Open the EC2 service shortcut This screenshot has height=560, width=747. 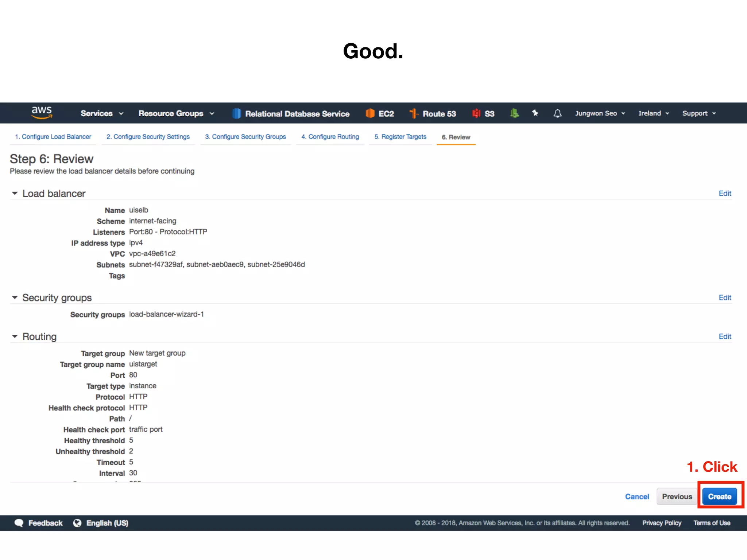(x=380, y=114)
